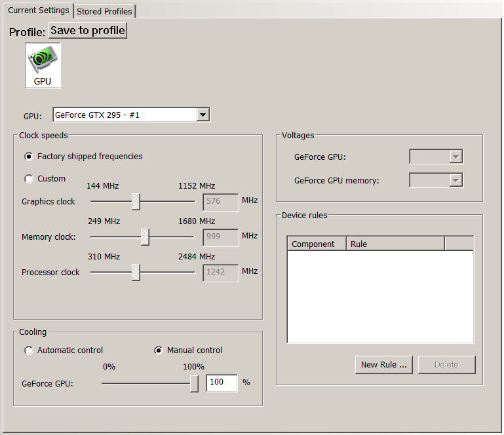Open the Current Settings tab
The height and width of the screenshot is (435, 504).
[38, 10]
